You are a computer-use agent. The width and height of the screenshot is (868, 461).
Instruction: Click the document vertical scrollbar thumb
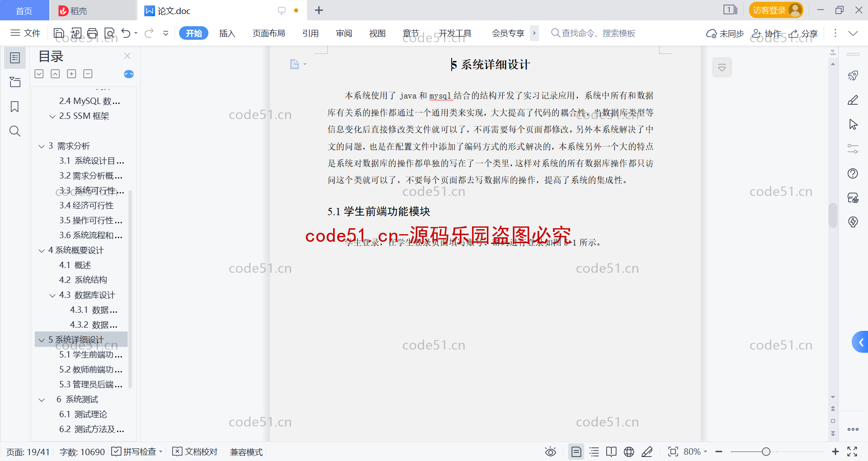[x=833, y=215]
